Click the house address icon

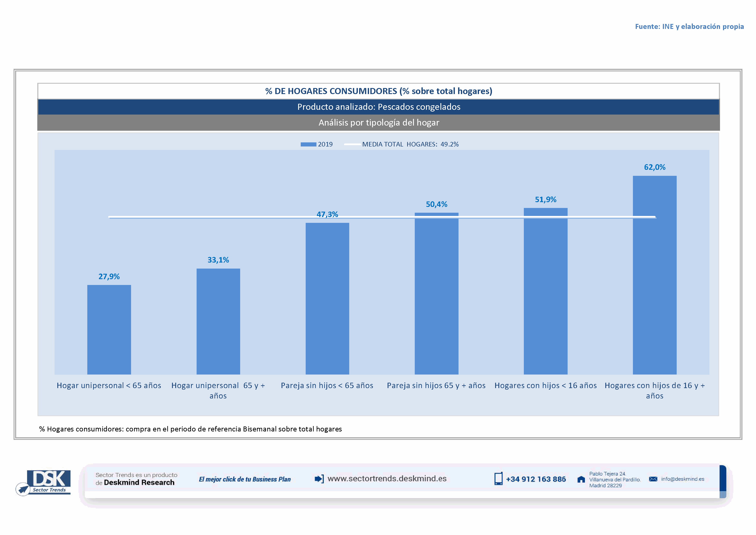pyautogui.click(x=581, y=479)
